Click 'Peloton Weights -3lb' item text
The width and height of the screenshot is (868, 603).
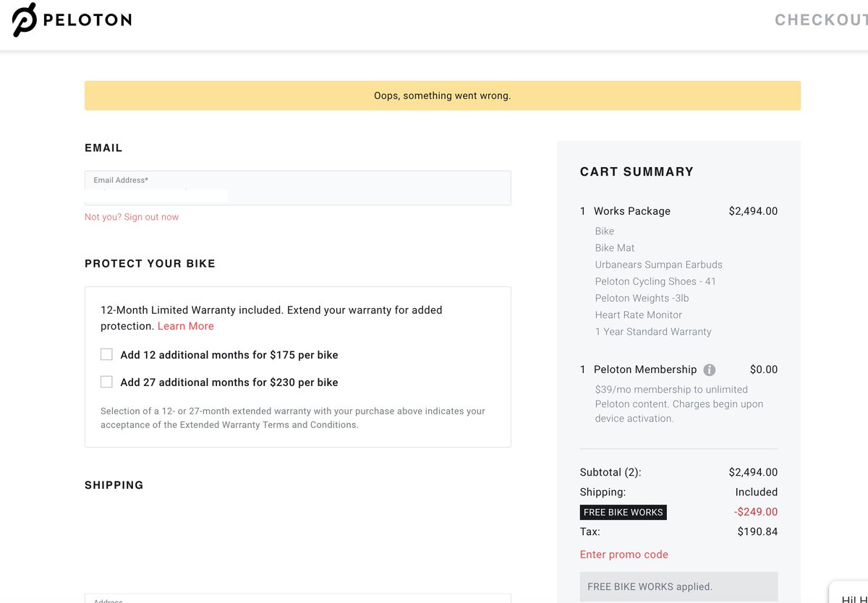pyautogui.click(x=642, y=298)
